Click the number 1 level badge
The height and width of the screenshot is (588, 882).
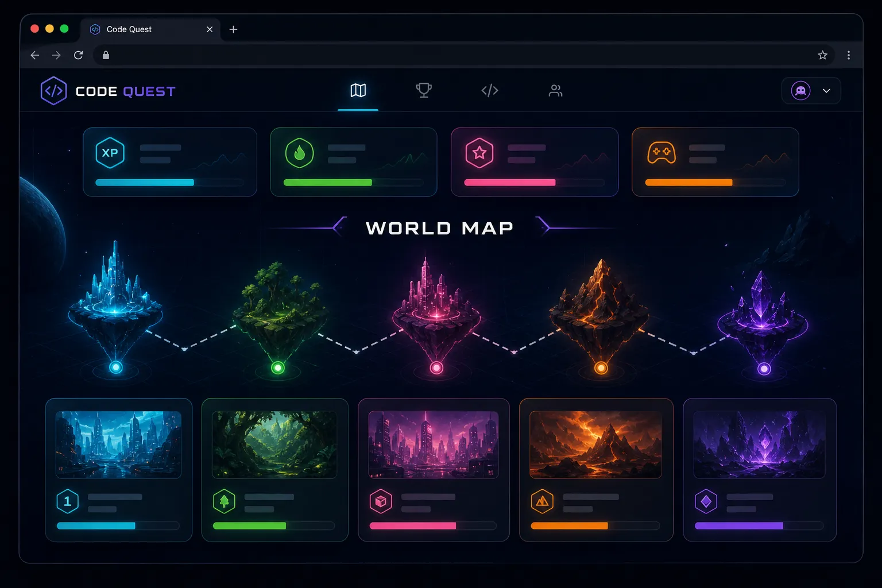coord(67,501)
